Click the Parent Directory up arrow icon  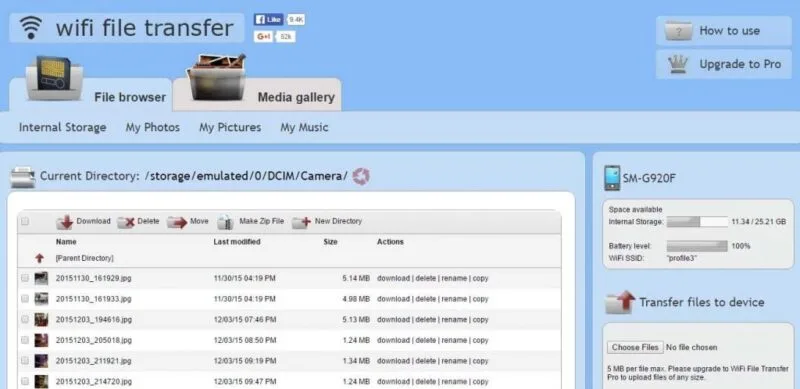pyautogui.click(x=40, y=258)
